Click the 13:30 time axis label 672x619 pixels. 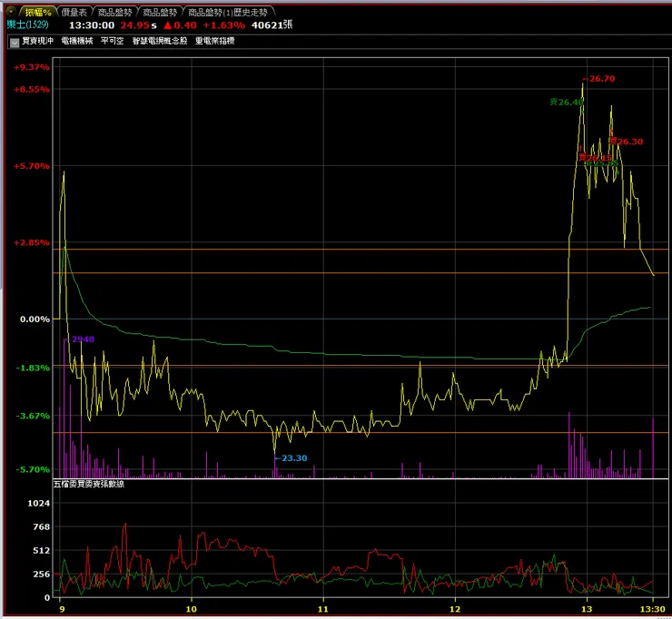653,609
